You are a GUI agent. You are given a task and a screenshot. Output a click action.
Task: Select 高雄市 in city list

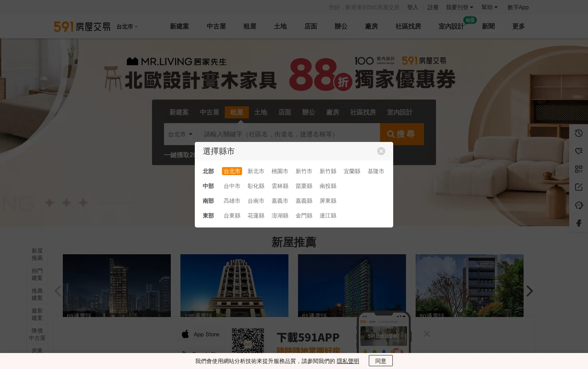[x=232, y=201]
